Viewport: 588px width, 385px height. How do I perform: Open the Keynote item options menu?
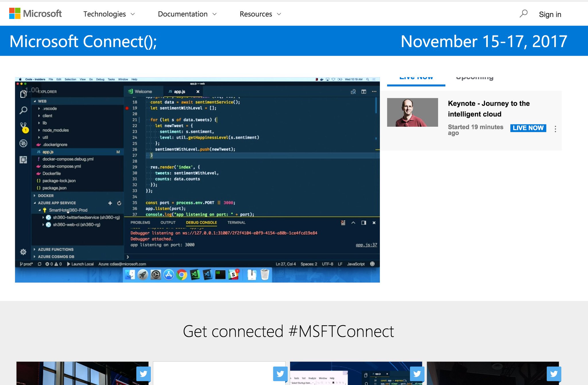tap(555, 129)
